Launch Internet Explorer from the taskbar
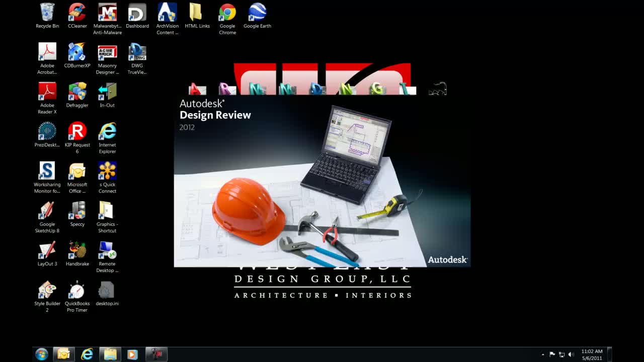The height and width of the screenshot is (362, 644). point(87,354)
